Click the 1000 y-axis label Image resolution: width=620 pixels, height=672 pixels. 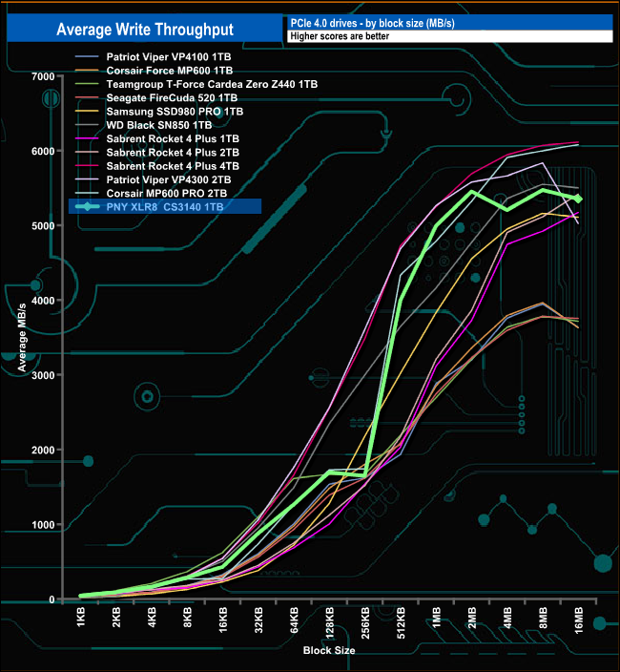(x=43, y=525)
